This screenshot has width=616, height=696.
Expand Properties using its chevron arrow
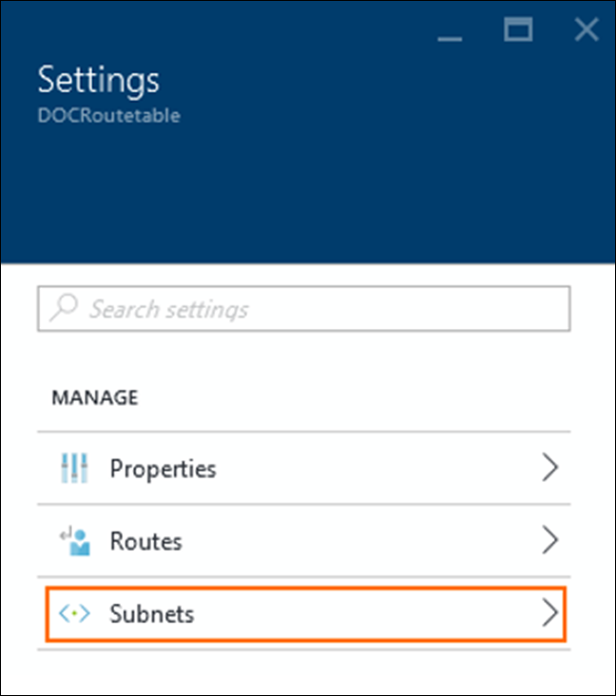click(549, 467)
